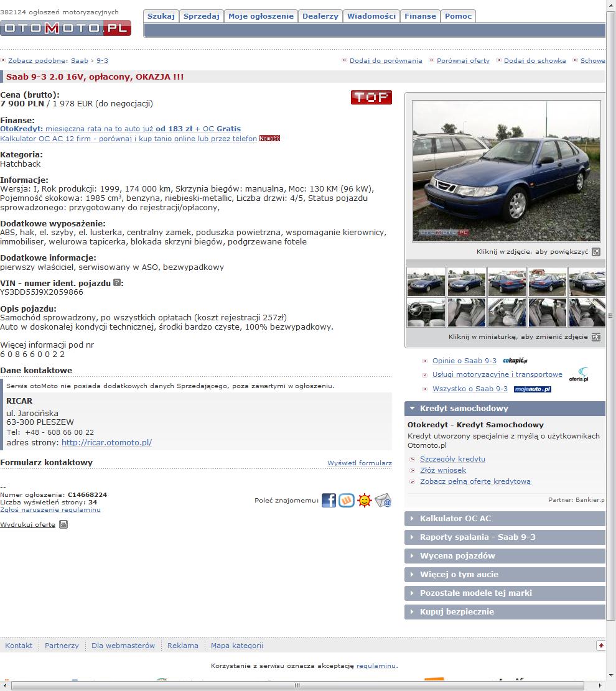Open Wszystko o Saab 9-3 link

click(x=470, y=389)
